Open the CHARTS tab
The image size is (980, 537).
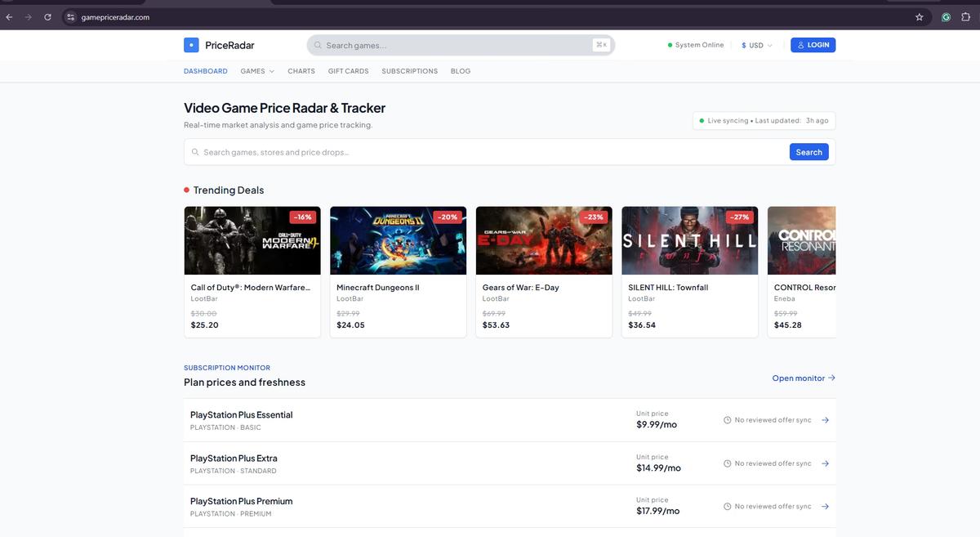[301, 71]
